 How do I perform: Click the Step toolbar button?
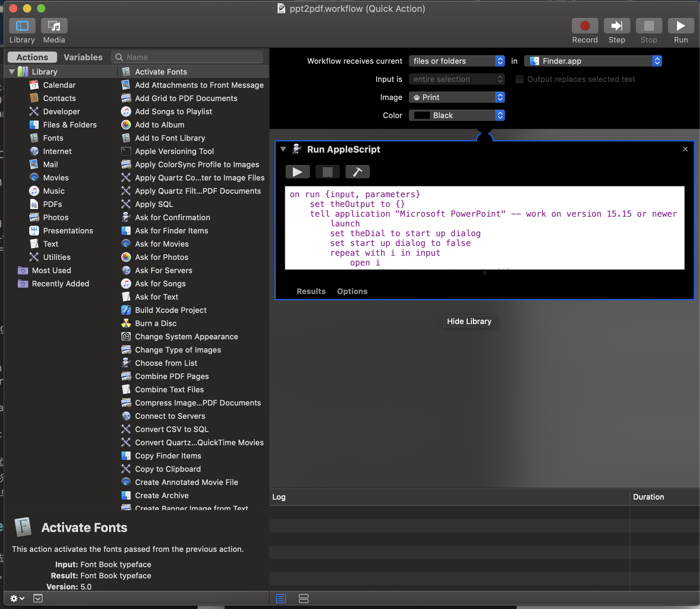pyautogui.click(x=617, y=26)
